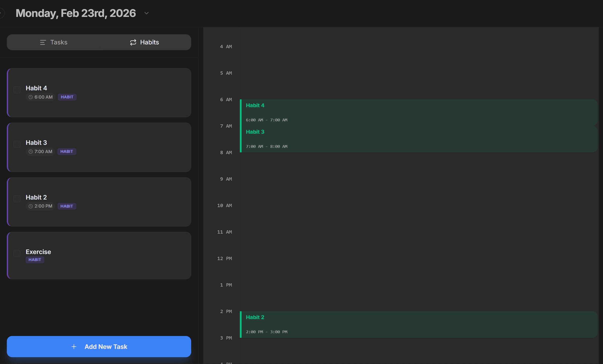Click the plus icon in Add New Task
Screen dimensions: 603x364
[x=74, y=346]
